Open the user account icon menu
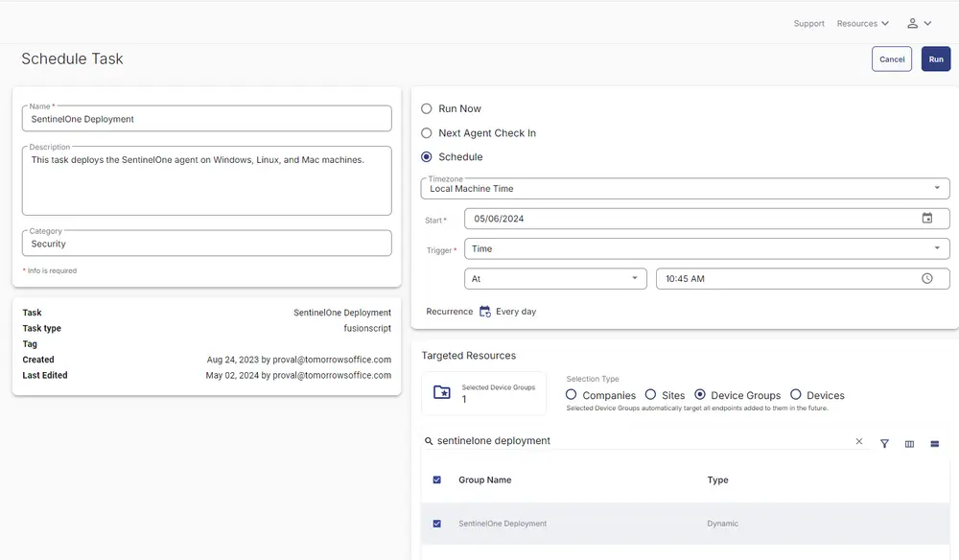 point(912,23)
